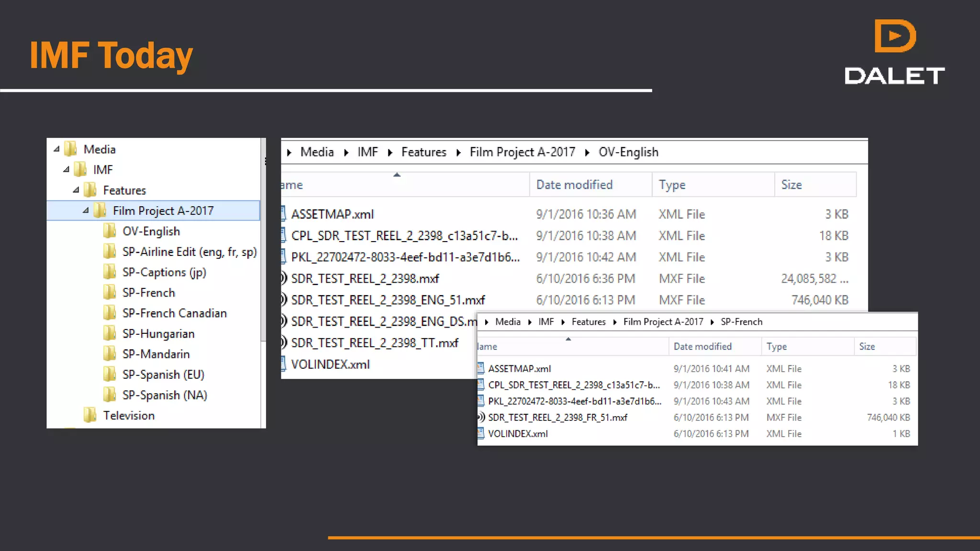
Task: Click the SP-Hungarian folder icon
Action: tap(110, 333)
